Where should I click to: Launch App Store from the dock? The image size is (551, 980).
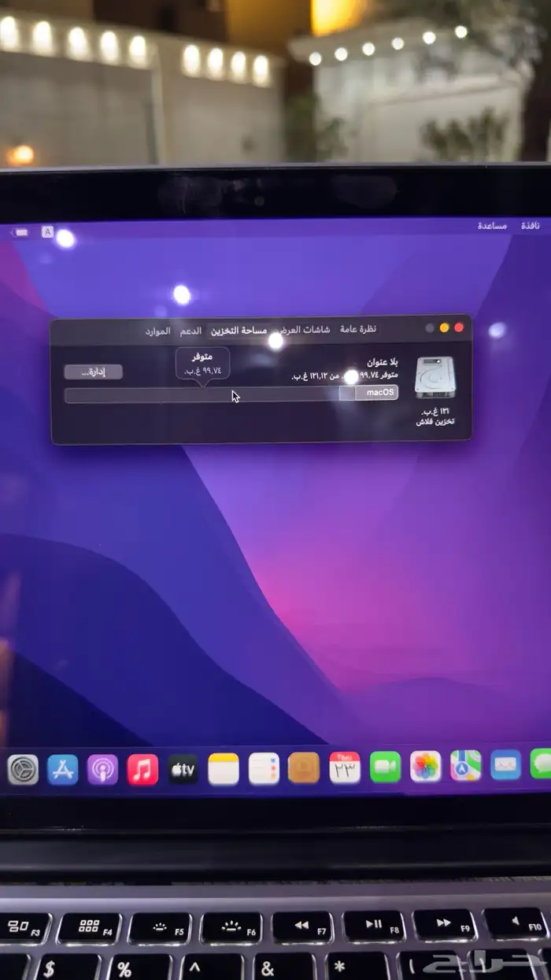(x=63, y=769)
